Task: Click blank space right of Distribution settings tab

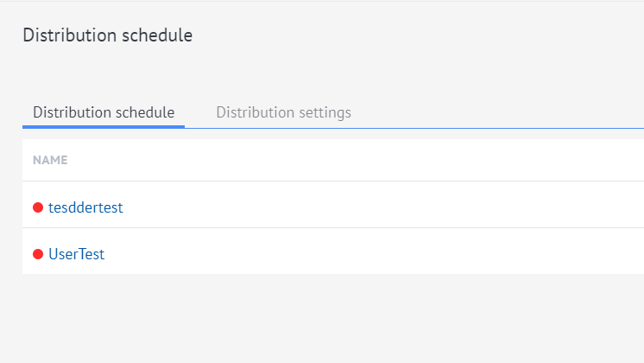Action: click(x=501, y=112)
